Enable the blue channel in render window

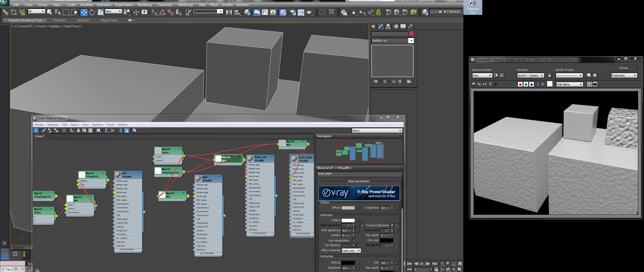(531, 84)
